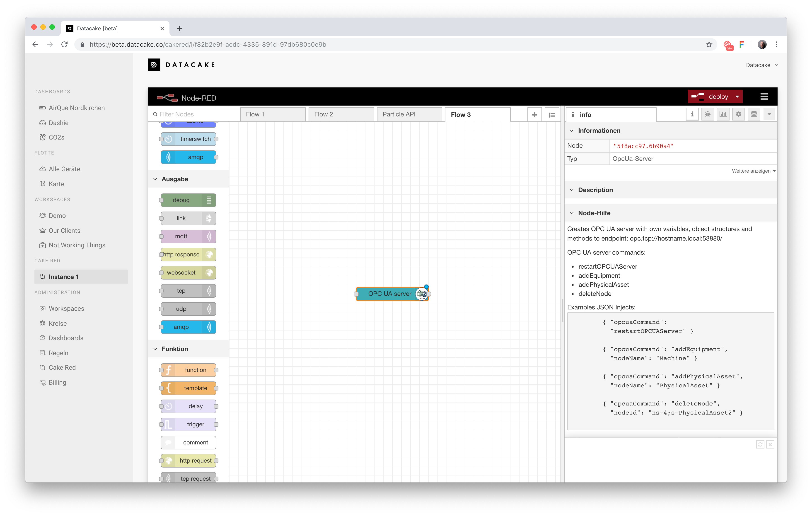
Task: Open the configuration nodes panel via gear icon
Action: [739, 114]
